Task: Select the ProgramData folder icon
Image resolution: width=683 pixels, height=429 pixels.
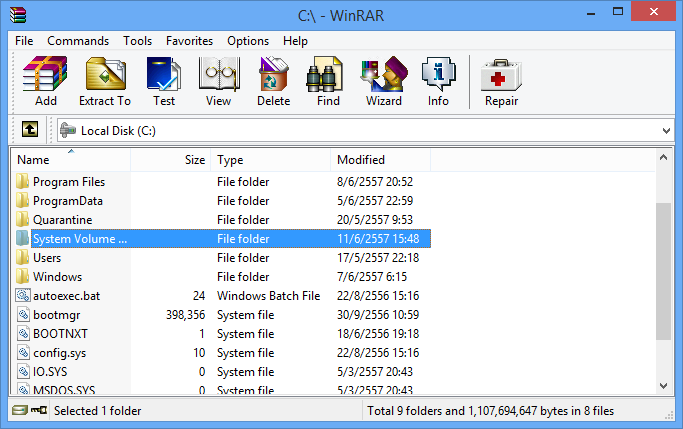Action: point(23,200)
